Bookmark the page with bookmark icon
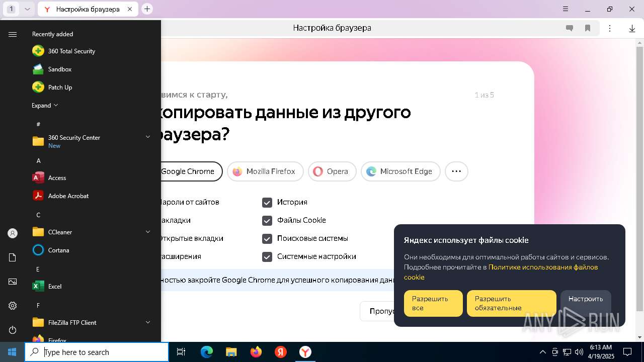The height and width of the screenshot is (362, 644). click(x=588, y=28)
